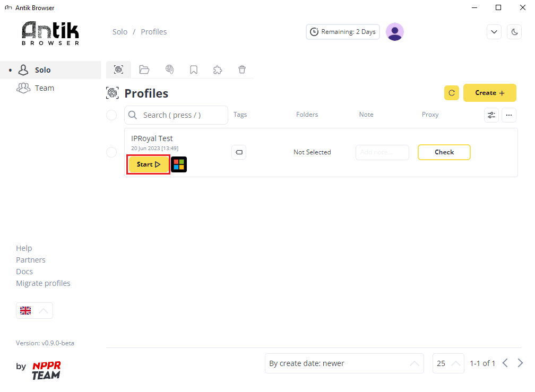Click the tag icon for IPRoyal Test
Viewport: 535px width, 392px height.
(239, 152)
